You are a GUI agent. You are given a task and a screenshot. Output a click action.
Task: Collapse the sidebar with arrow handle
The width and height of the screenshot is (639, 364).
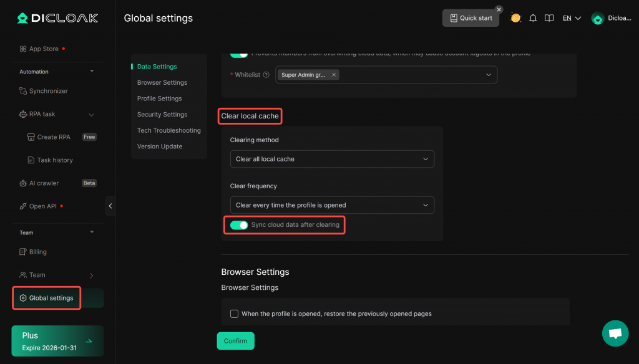[x=110, y=206]
